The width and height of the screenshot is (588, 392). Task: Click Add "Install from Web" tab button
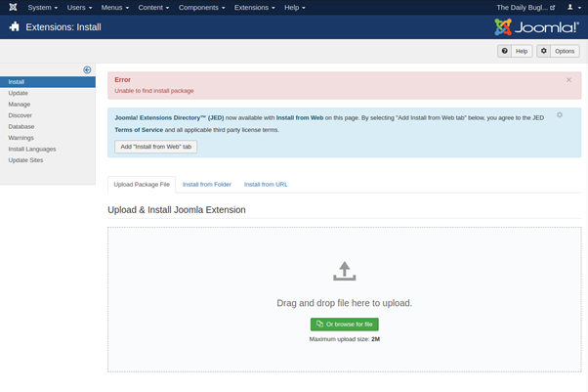click(155, 147)
